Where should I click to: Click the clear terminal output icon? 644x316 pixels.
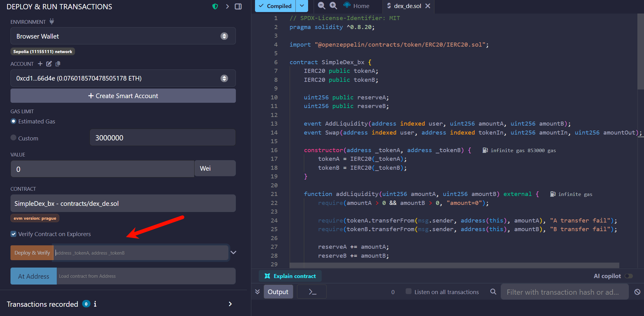pos(637,292)
